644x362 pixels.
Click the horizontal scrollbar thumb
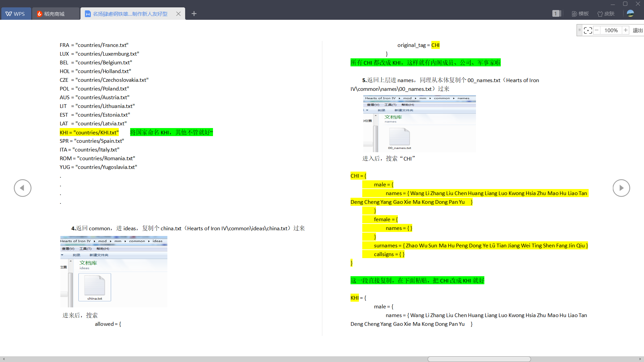[479, 359]
